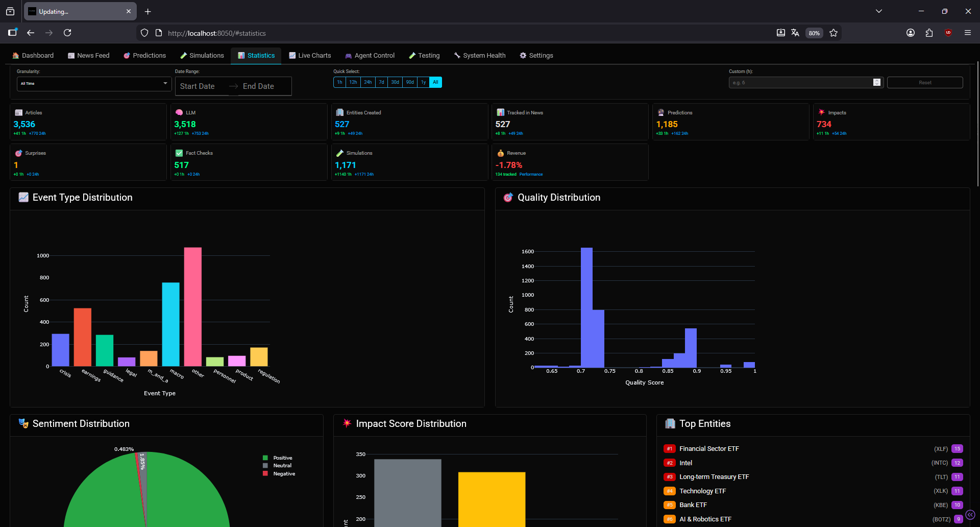This screenshot has height=527, width=980.
Task: Click the collapse arrows floating icon
Action: tap(970, 515)
